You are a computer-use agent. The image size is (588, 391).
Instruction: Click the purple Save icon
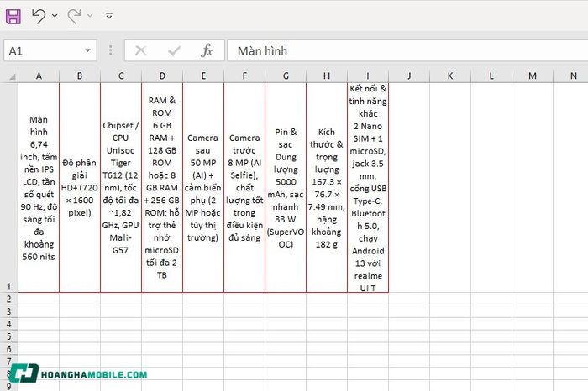point(13,17)
